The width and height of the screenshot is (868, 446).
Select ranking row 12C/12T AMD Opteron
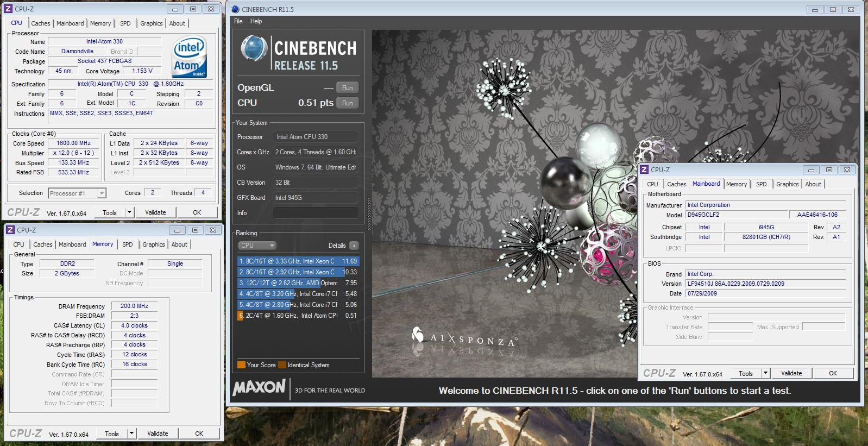[298, 283]
